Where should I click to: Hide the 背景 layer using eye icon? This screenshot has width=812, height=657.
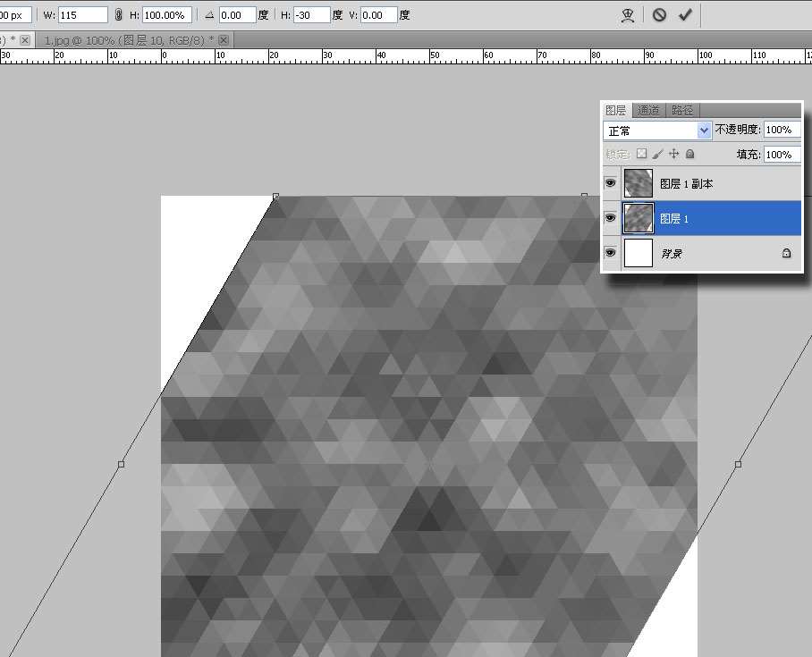[611, 253]
